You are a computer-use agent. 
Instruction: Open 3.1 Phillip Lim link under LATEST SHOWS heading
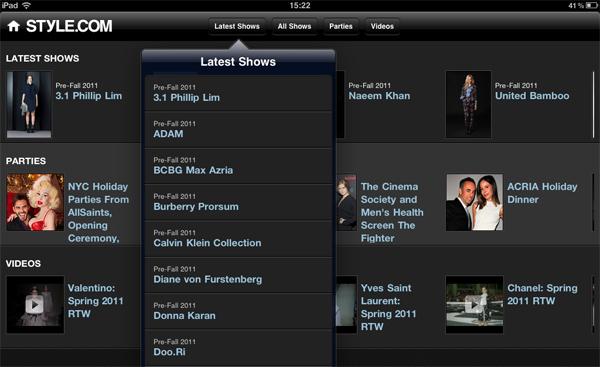[89, 96]
